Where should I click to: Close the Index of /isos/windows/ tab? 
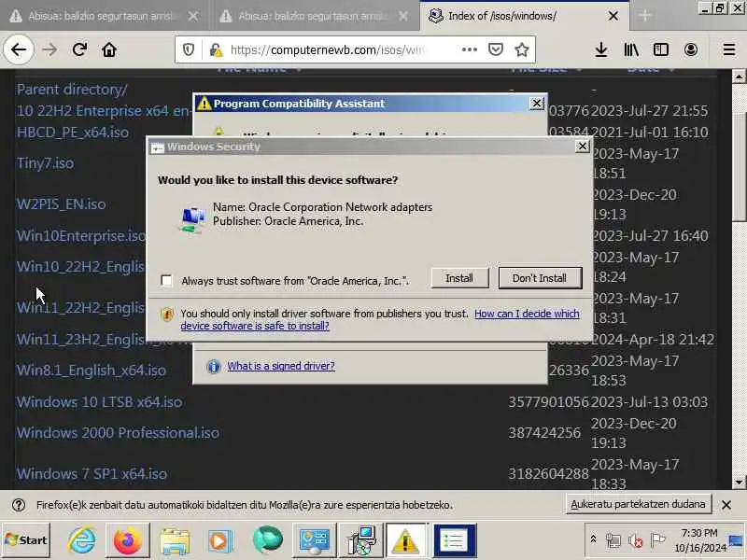pos(613,16)
